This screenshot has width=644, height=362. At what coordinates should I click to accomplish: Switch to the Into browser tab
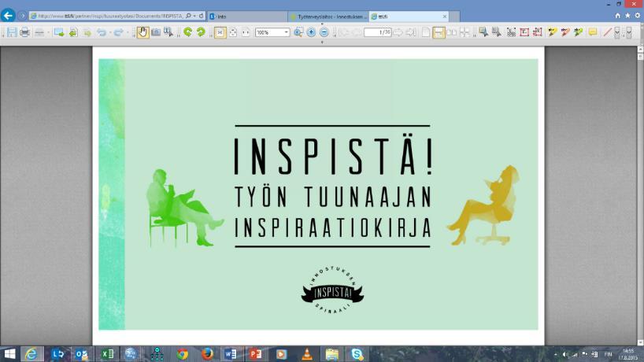click(246, 17)
